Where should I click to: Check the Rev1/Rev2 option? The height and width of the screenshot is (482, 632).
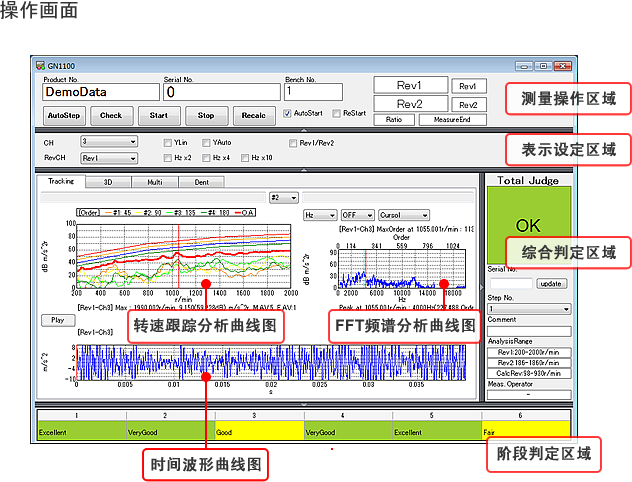[292, 143]
